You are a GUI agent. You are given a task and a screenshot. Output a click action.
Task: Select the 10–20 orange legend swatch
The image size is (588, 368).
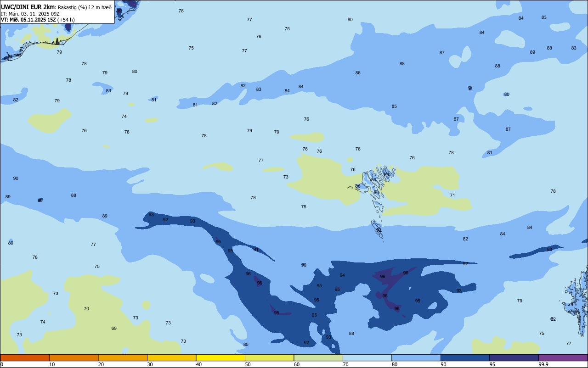click(x=73, y=357)
